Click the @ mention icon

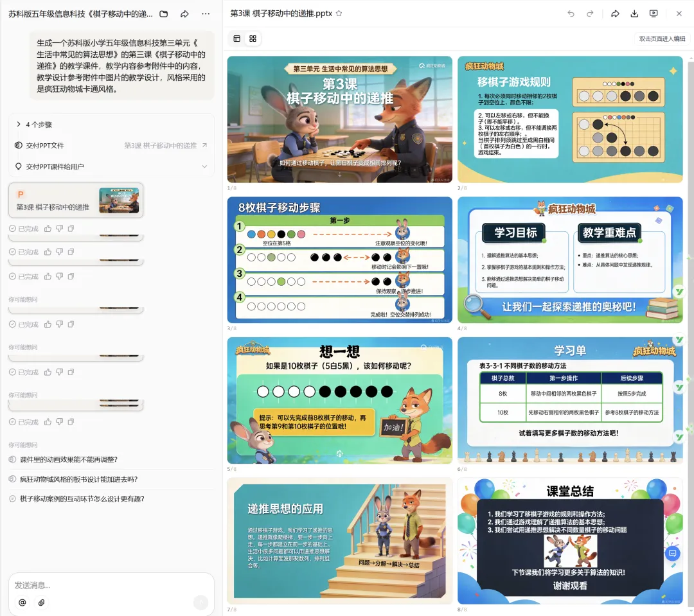pos(22,603)
